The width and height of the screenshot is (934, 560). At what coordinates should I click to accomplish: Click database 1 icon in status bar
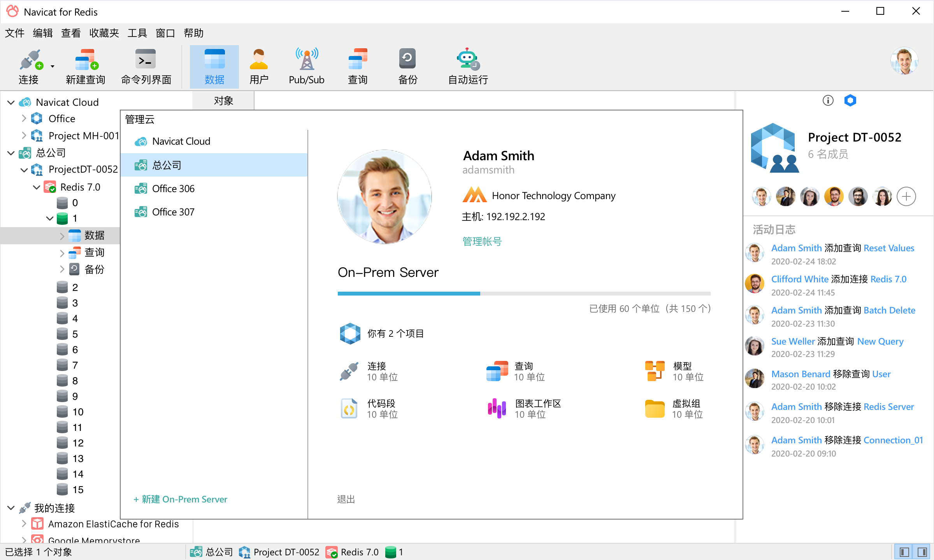coord(390,552)
